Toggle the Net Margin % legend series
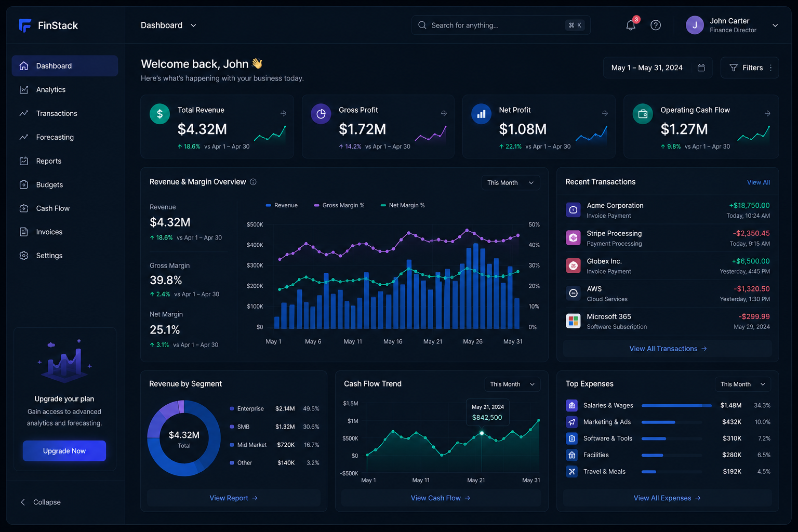The image size is (798, 532). (x=403, y=205)
